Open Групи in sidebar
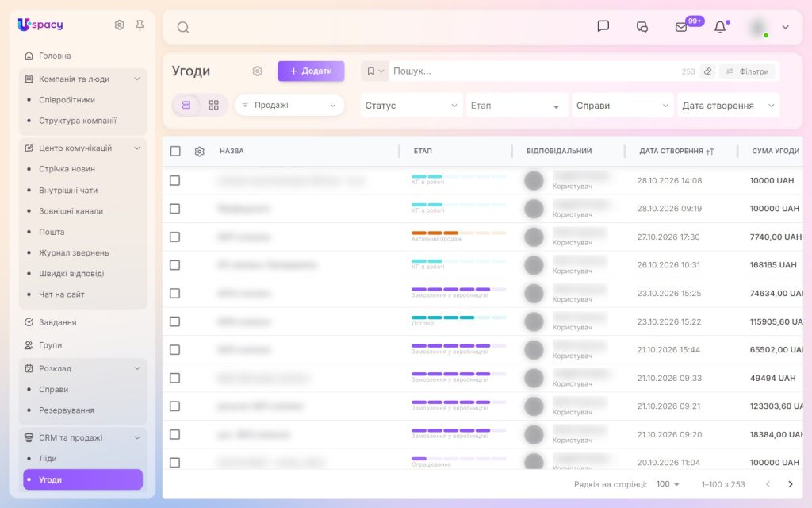812x508 pixels. pyautogui.click(x=82, y=345)
